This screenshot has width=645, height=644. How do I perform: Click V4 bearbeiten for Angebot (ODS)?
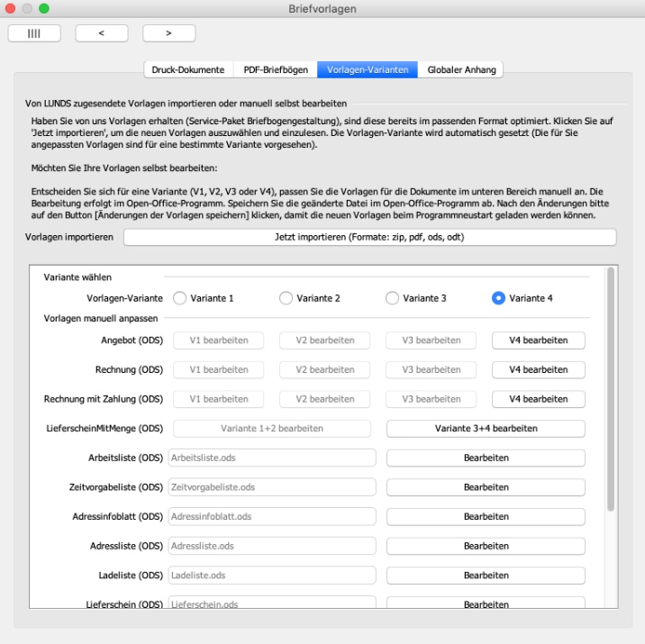tap(539, 340)
